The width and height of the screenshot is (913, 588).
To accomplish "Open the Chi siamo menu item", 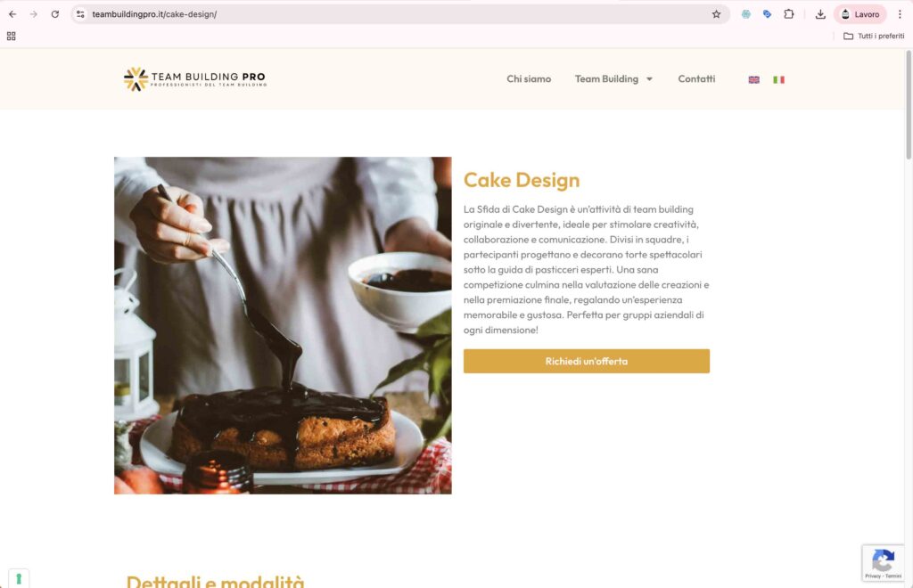I will 529,78.
